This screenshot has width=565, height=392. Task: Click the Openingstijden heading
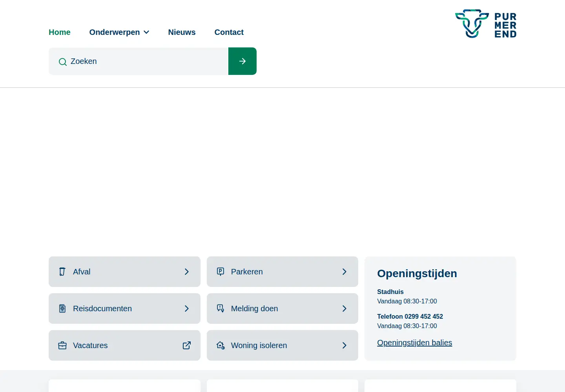(417, 274)
